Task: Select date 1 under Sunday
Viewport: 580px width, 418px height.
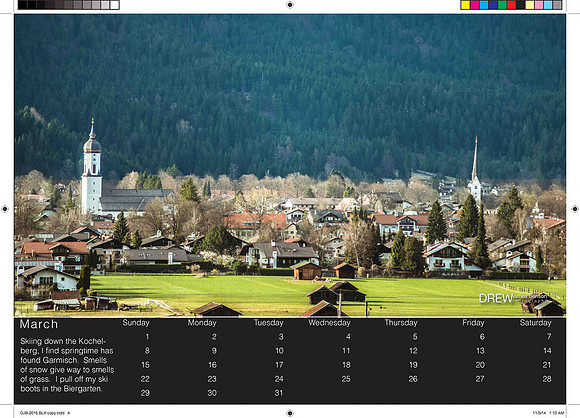Action: pyautogui.click(x=147, y=337)
